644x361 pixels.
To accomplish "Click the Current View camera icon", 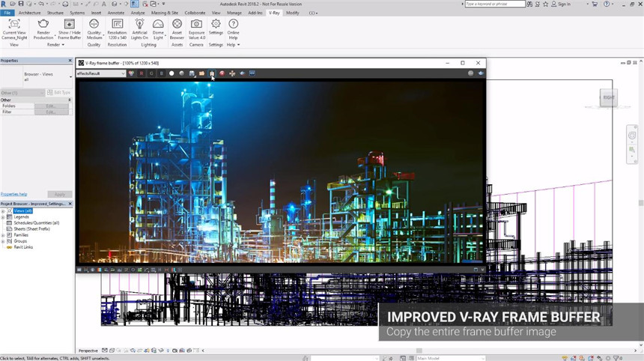I will tap(14, 26).
